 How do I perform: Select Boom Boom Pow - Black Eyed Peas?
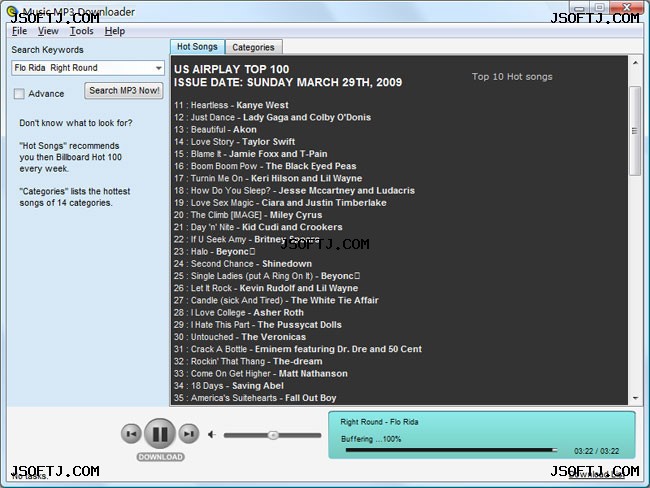pos(265,166)
